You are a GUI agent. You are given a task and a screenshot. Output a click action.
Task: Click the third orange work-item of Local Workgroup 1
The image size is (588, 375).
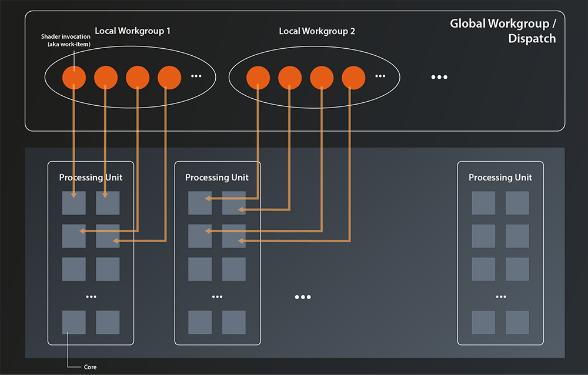point(138,76)
